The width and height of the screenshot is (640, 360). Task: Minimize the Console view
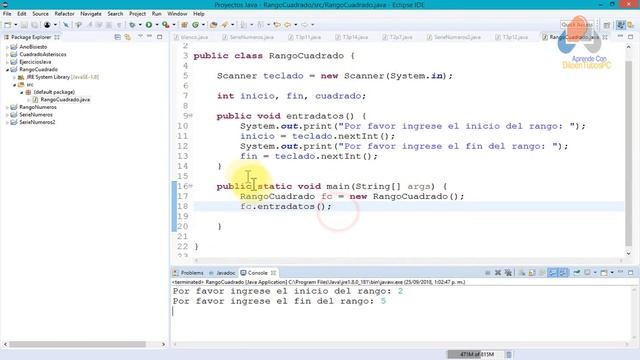pos(620,272)
